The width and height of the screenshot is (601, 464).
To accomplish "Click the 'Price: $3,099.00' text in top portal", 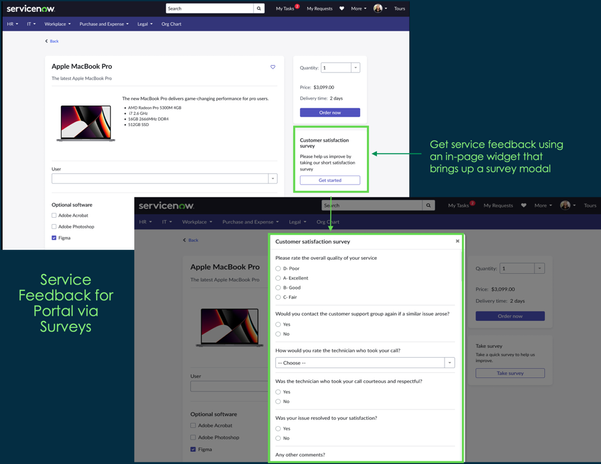I will [x=317, y=87].
